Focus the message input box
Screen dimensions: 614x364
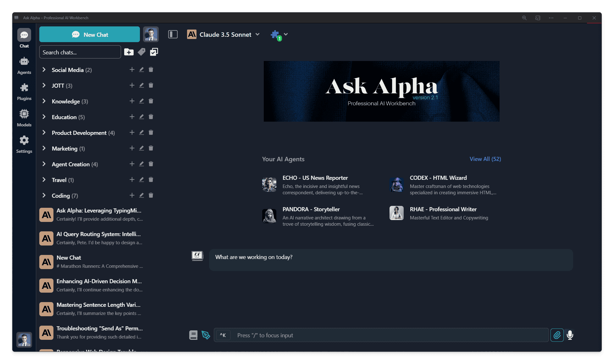point(381,335)
